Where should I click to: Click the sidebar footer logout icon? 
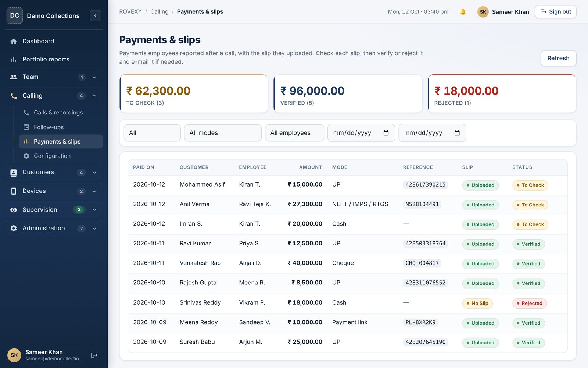coord(94,355)
